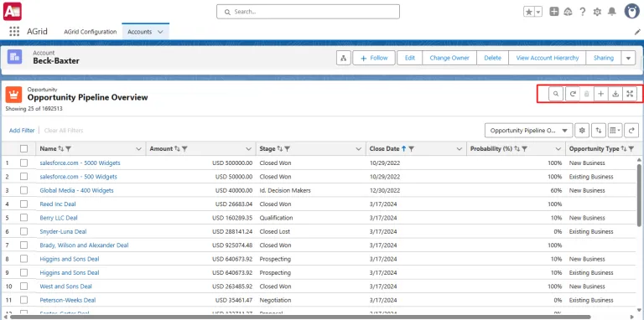Expand the Probability column menu chevron

tap(558, 149)
